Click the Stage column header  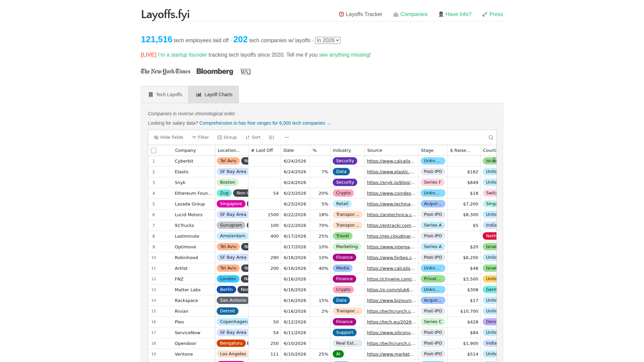click(433, 150)
